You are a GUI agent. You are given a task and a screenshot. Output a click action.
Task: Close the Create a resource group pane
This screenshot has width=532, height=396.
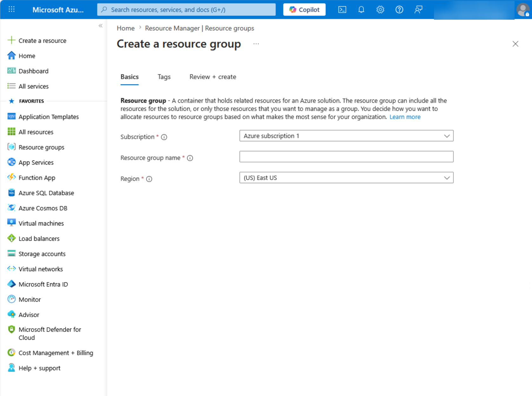[x=516, y=44]
